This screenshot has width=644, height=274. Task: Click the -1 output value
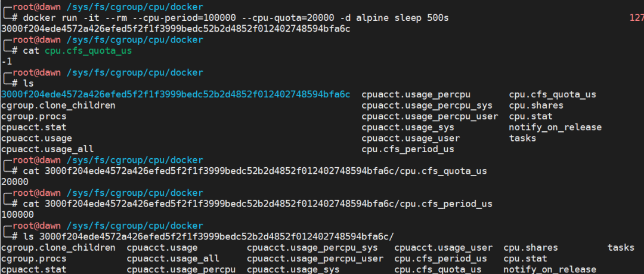(x=7, y=61)
